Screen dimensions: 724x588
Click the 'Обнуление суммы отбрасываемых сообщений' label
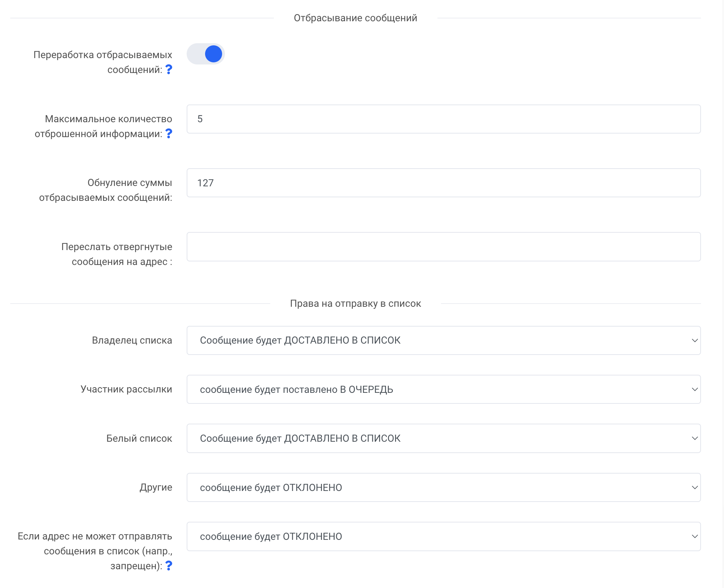(x=106, y=190)
